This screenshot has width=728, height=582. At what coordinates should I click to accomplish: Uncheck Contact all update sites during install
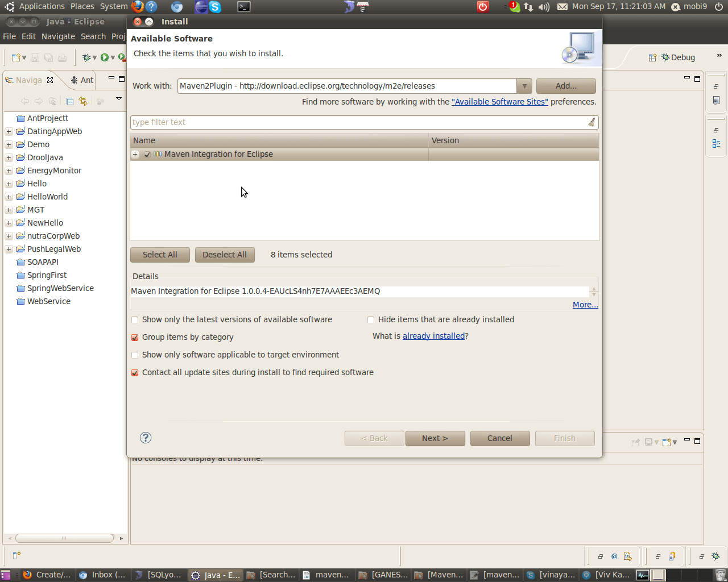[x=135, y=373]
